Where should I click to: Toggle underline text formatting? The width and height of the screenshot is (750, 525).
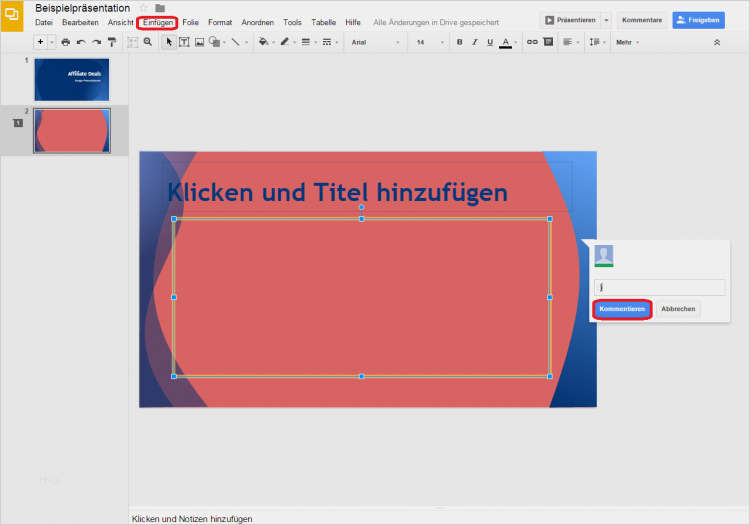coord(489,42)
